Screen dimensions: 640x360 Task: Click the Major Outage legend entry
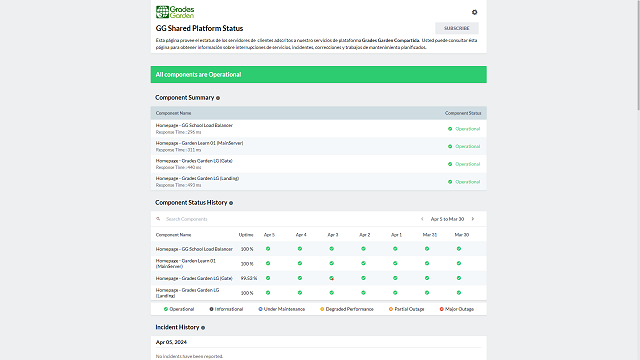click(457, 309)
